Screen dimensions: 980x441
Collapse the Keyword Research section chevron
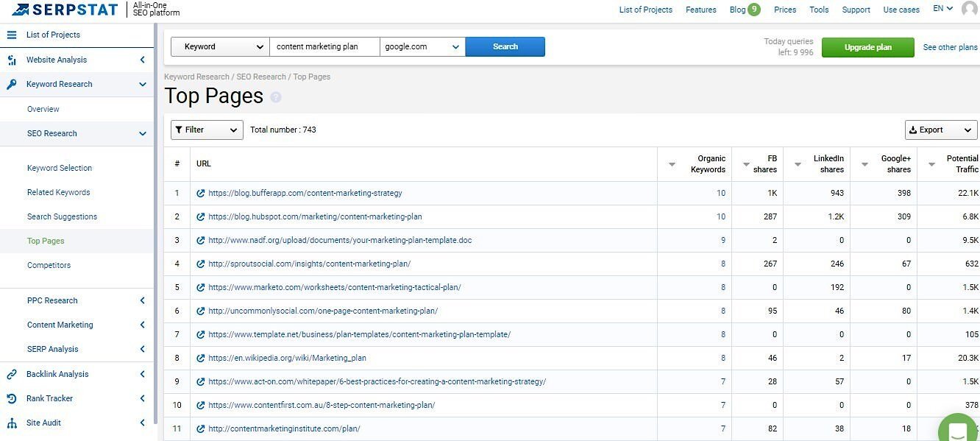tap(143, 84)
